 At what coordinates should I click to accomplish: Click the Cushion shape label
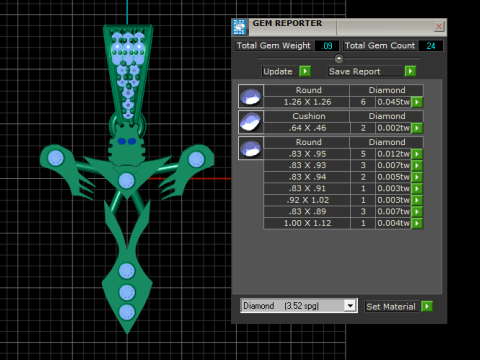pyautogui.click(x=309, y=116)
